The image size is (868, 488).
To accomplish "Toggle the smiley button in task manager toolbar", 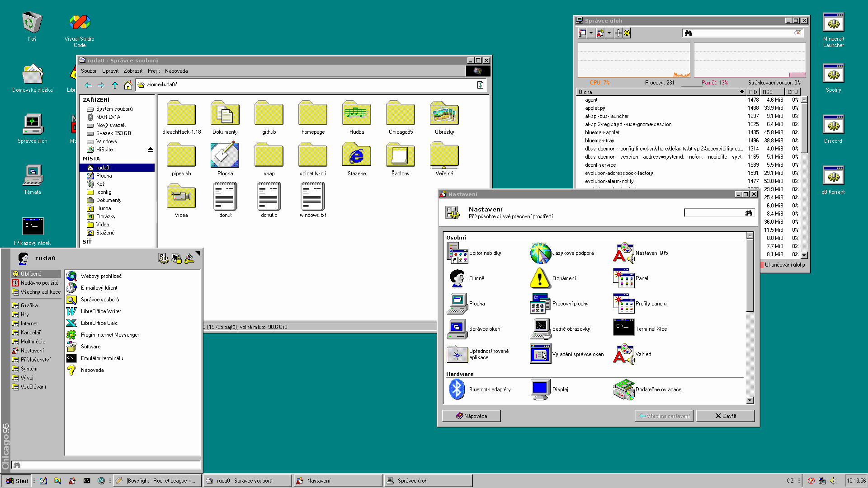I will pyautogui.click(x=627, y=33).
